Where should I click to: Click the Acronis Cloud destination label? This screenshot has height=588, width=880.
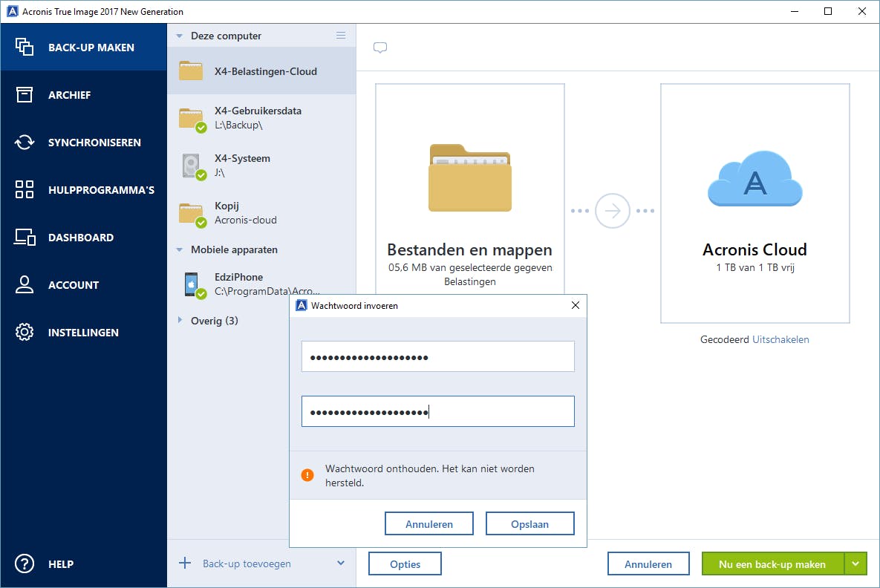click(x=754, y=249)
